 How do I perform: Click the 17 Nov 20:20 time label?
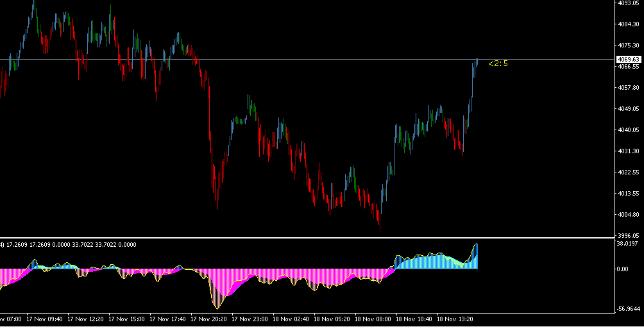point(208,319)
